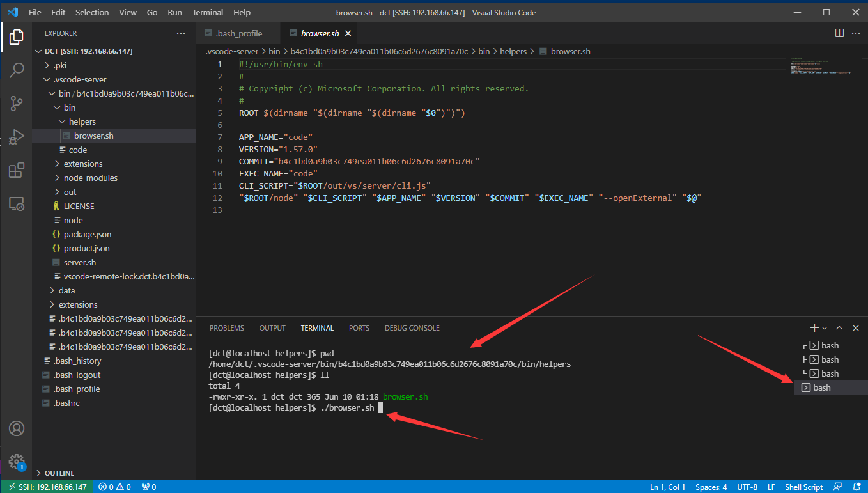Switch to the PROBLEMS panel tab
The height and width of the screenshot is (493, 868).
pos(227,328)
